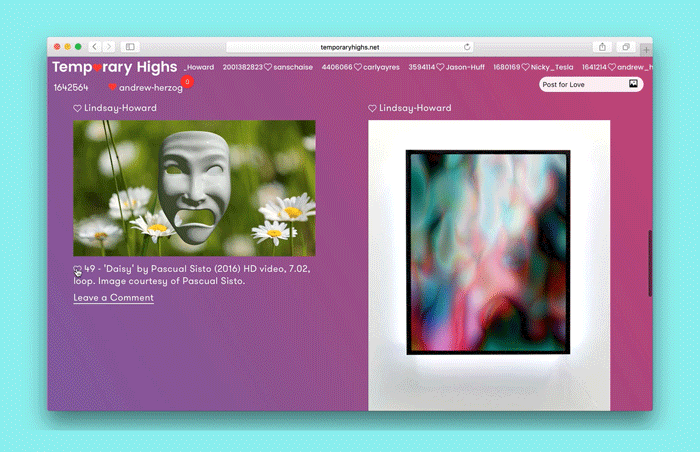700x452 pixels.
Task: Open Jason-Huff user in the ticker
Action: (x=465, y=67)
